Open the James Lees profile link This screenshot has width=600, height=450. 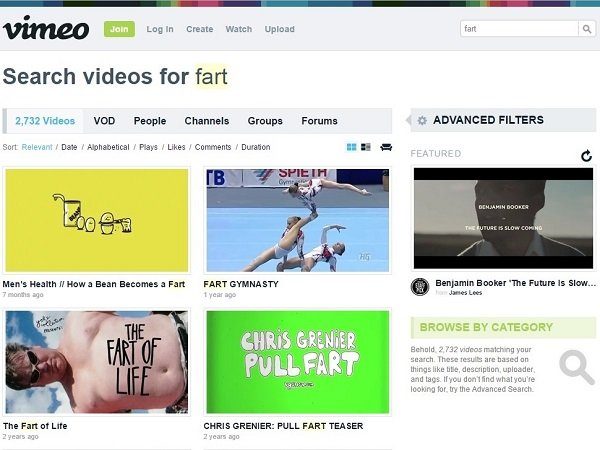[465, 293]
